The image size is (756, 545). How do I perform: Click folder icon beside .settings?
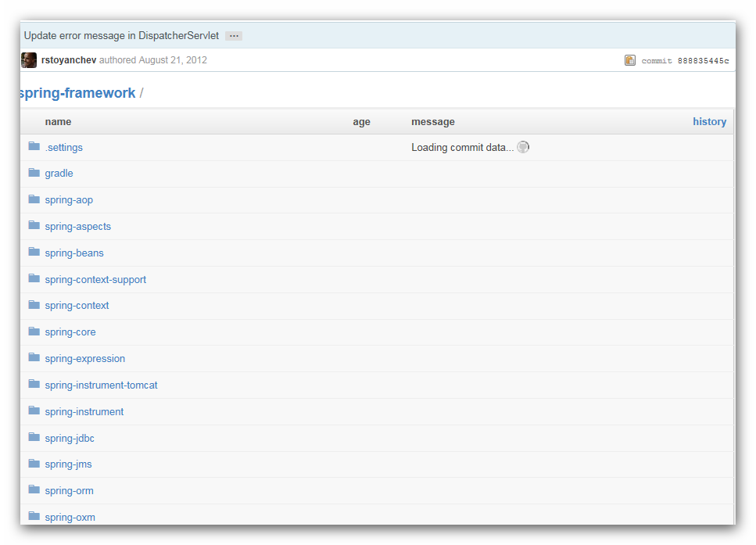[34, 145]
